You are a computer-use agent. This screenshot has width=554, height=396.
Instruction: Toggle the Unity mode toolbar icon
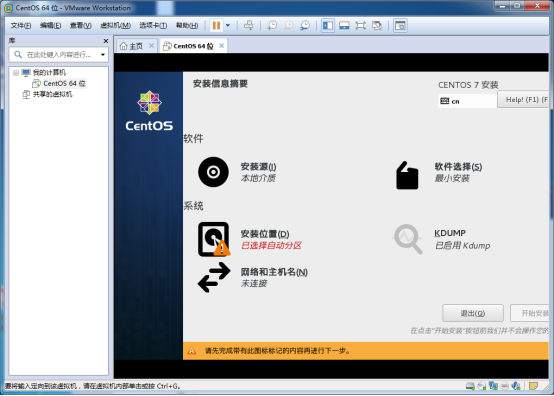(x=377, y=25)
